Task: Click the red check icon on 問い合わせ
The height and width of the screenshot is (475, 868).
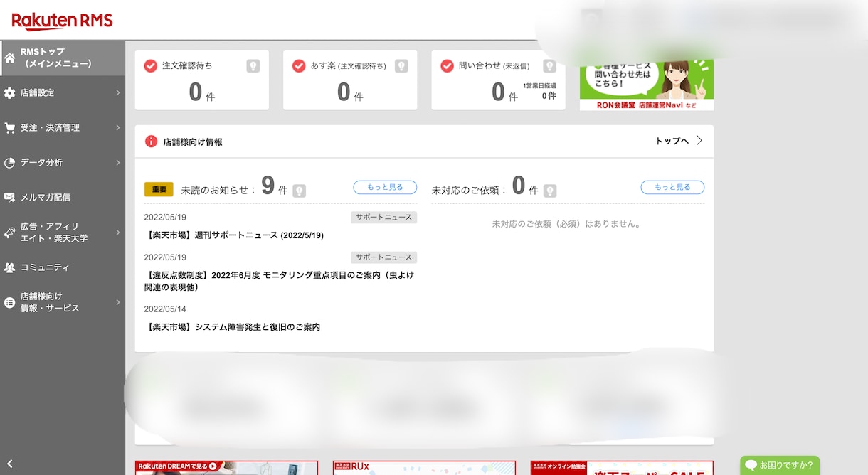Action: pyautogui.click(x=447, y=65)
